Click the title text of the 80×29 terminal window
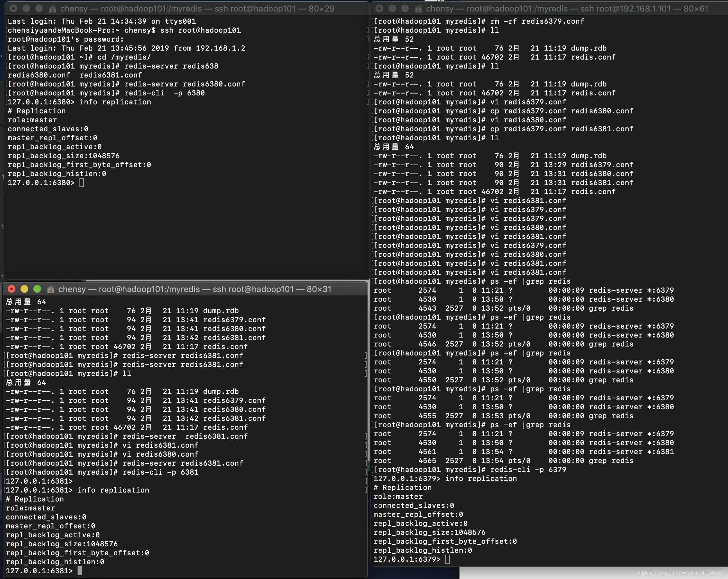728x579 pixels. [x=197, y=9]
